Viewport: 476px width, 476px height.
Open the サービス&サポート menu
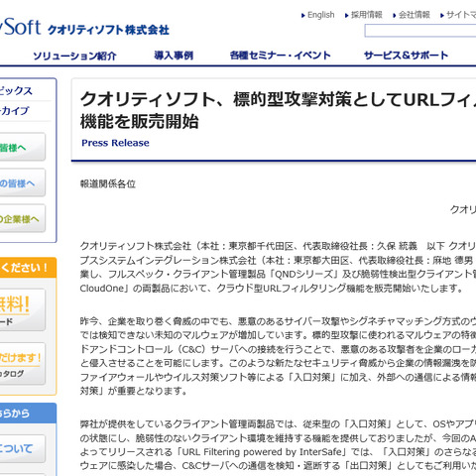point(406,56)
